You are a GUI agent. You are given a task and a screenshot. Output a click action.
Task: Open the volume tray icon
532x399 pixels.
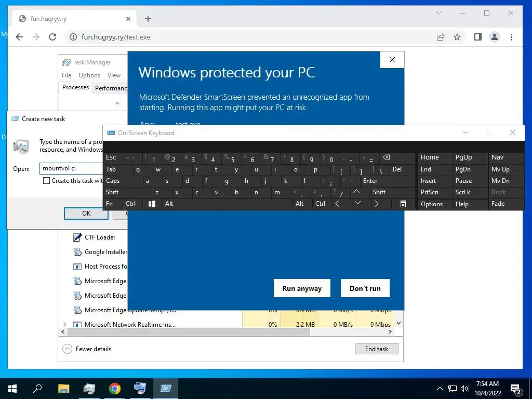point(464,389)
